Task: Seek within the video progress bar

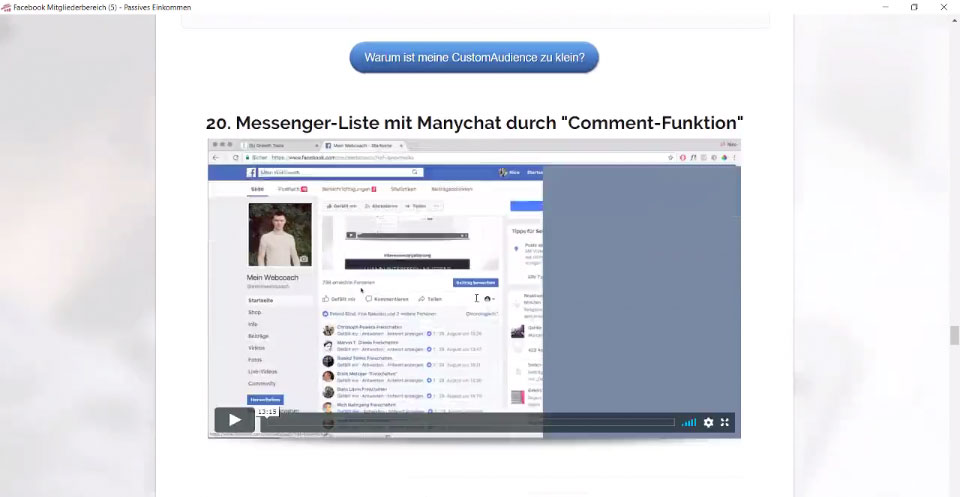Action: [x=470, y=422]
